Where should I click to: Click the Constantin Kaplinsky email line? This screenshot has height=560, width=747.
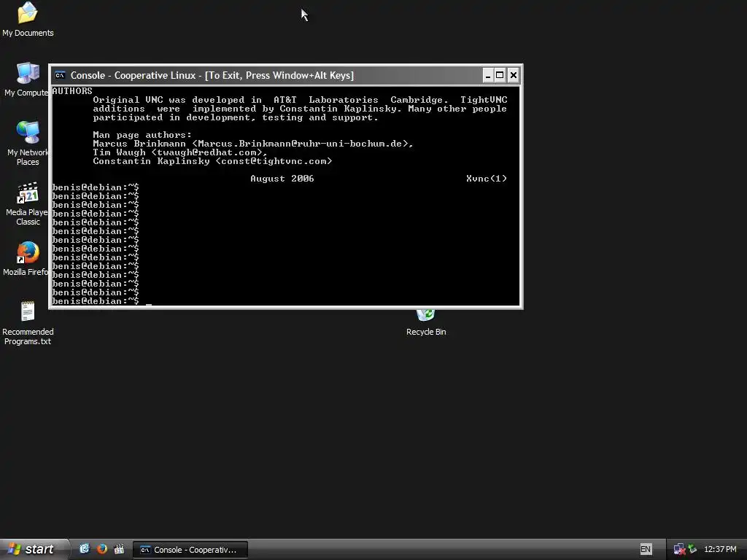coord(212,161)
